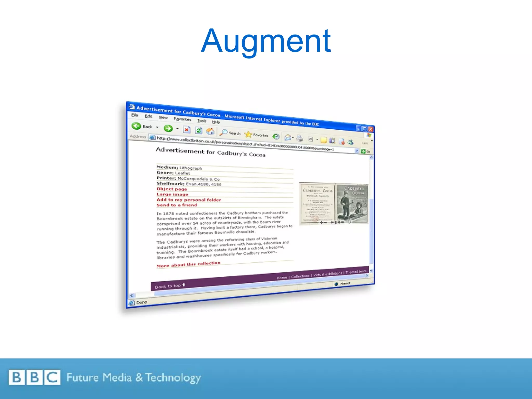
Task: Click Add to my personal folder link
Action: point(189,199)
